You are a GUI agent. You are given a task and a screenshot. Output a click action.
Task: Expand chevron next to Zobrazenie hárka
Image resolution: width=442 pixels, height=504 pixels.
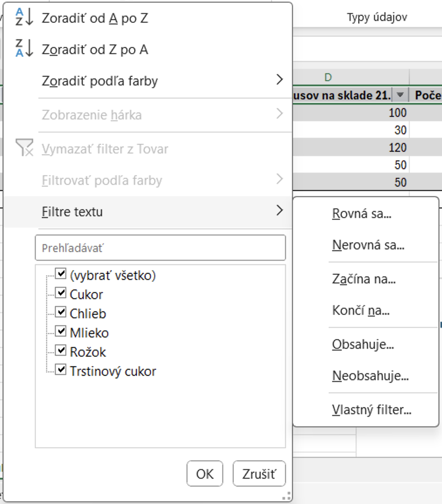tap(279, 113)
